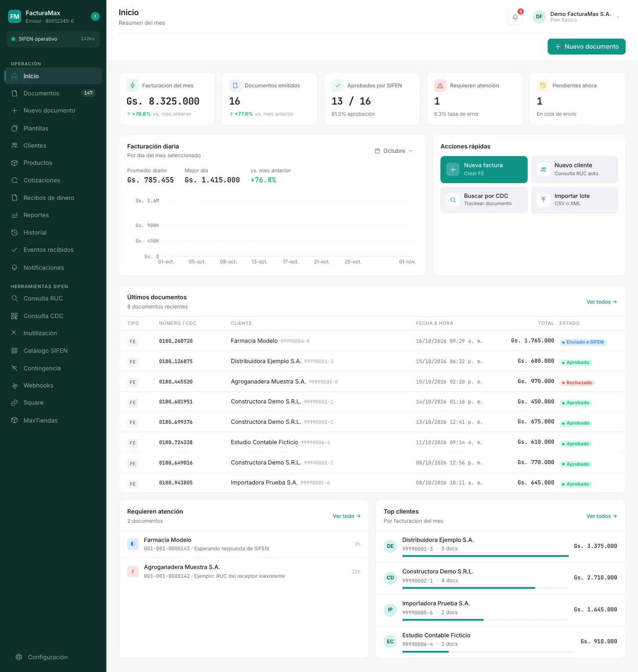Click the Contingencia sidebar icon

tap(14, 368)
